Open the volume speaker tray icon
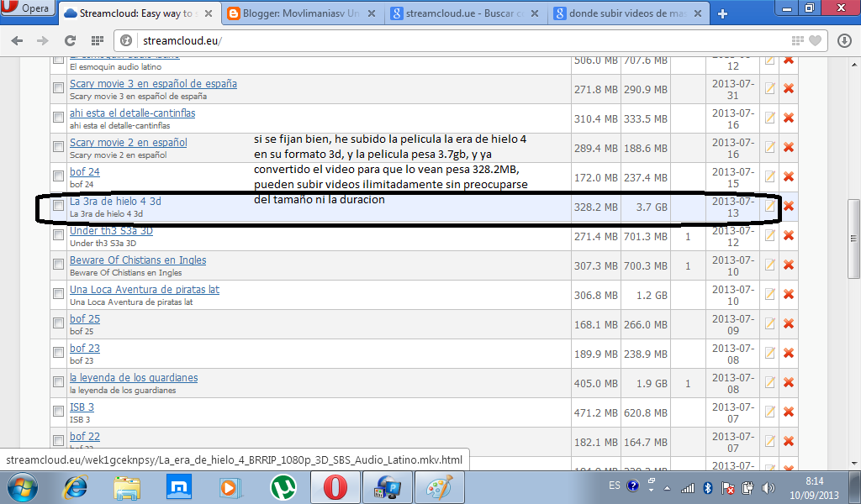This screenshot has width=861, height=504. pyautogui.click(x=769, y=487)
